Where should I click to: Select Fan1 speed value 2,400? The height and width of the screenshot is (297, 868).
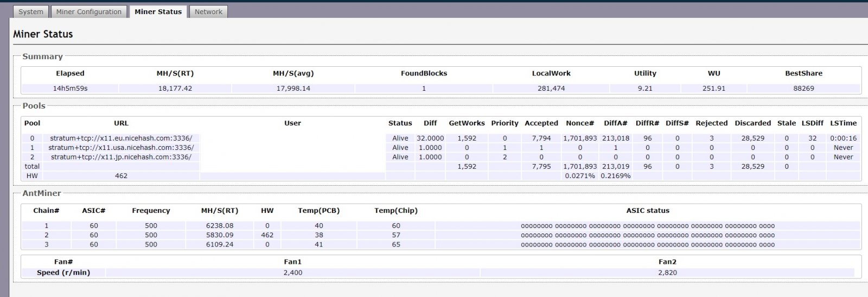[x=292, y=273]
